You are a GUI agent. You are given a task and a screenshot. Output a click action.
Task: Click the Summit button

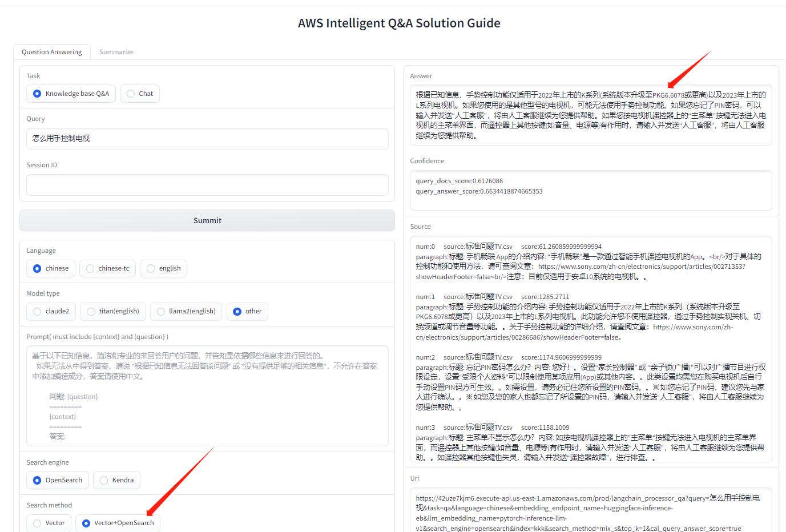coord(207,220)
